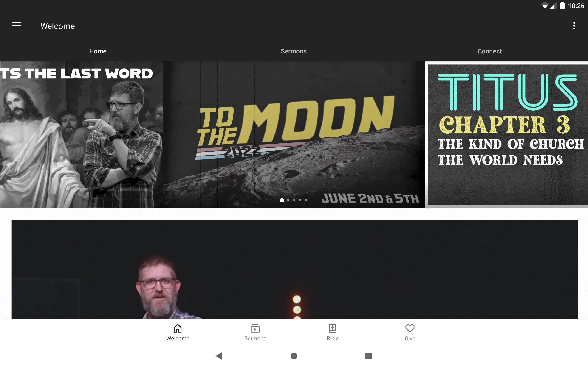Image resolution: width=588 pixels, height=367 pixels.
Task: Tap the Give heart icon
Action: (x=409, y=328)
